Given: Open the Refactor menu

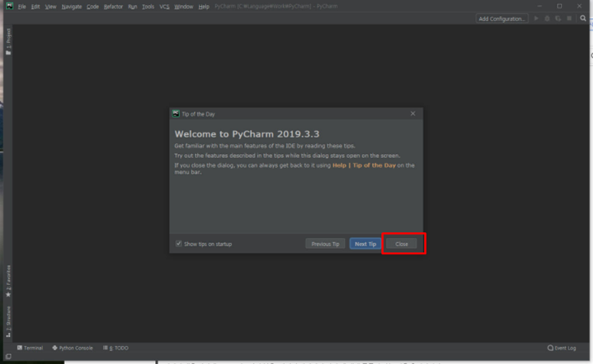Looking at the screenshot, I should pyautogui.click(x=113, y=6).
